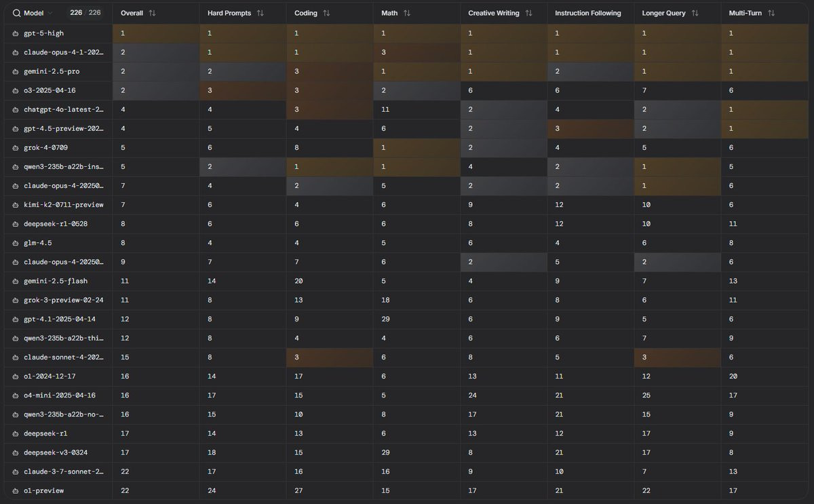The width and height of the screenshot is (814, 504).
Task: Click the Model column header label
Action: 33,13
